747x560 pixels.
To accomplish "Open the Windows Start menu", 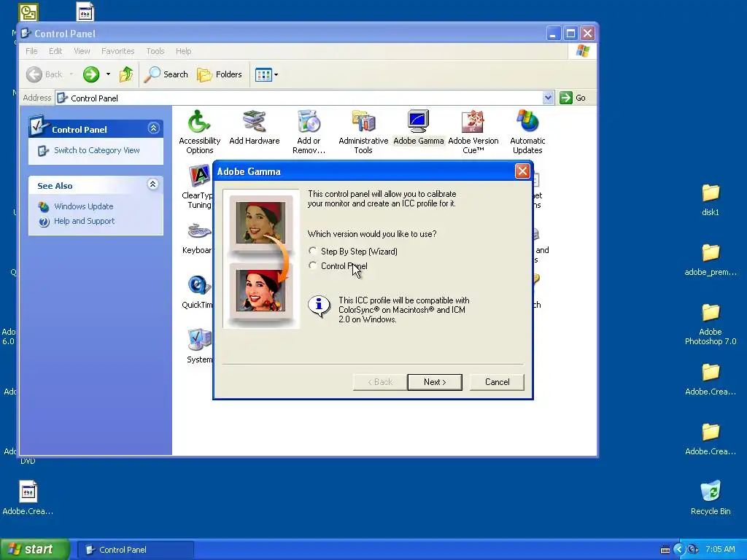I will (x=34, y=550).
